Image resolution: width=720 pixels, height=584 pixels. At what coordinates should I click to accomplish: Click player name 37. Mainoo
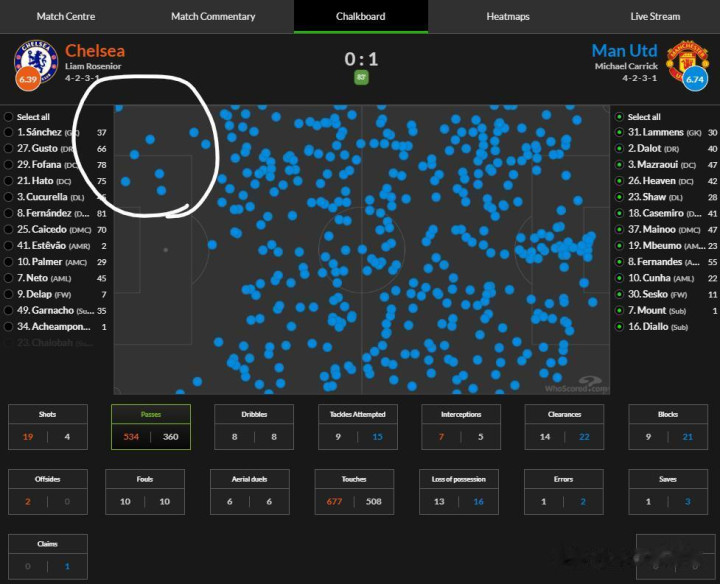pos(652,229)
